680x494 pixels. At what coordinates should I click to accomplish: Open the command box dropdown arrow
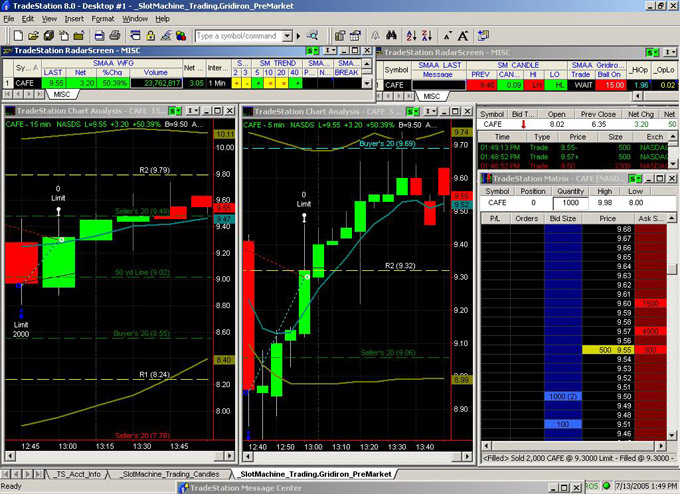pyautogui.click(x=287, y=36)
